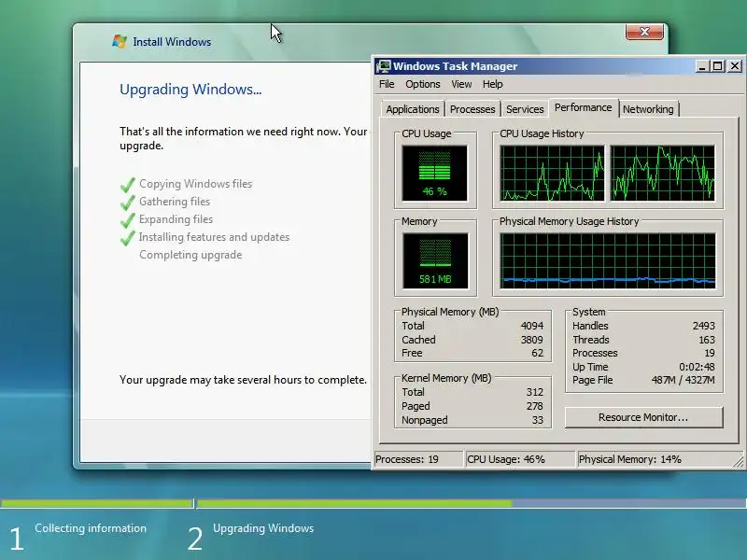The height and width of the screenshot is (560, 747).
Task: Switch to the Applications tab
Action: tap(413, 109)
